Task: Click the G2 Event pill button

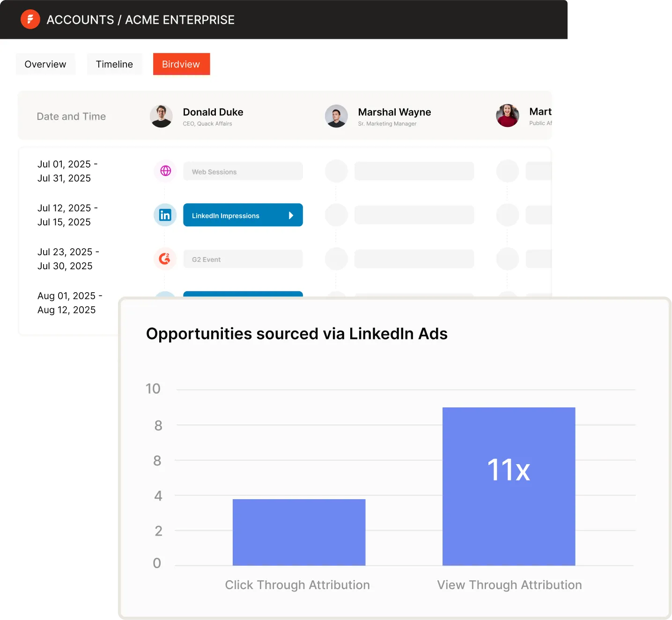Action: point(243,259)
